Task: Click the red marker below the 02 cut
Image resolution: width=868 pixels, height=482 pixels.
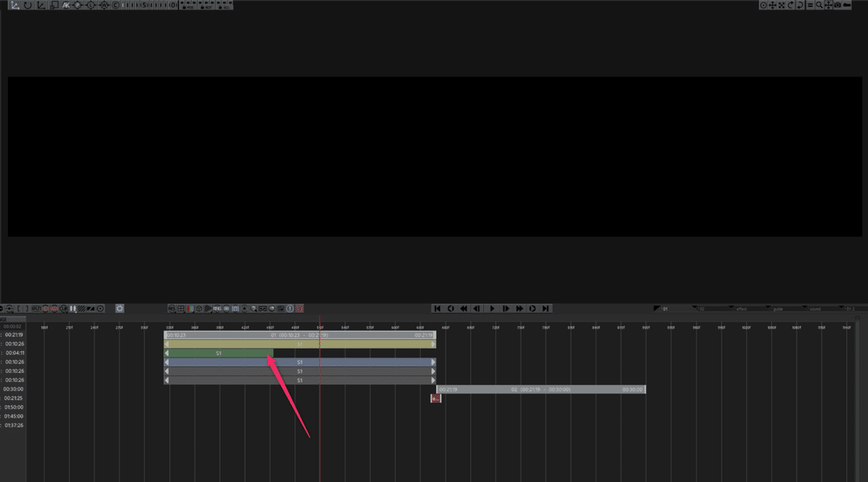Action: click(x=436, y=398)
